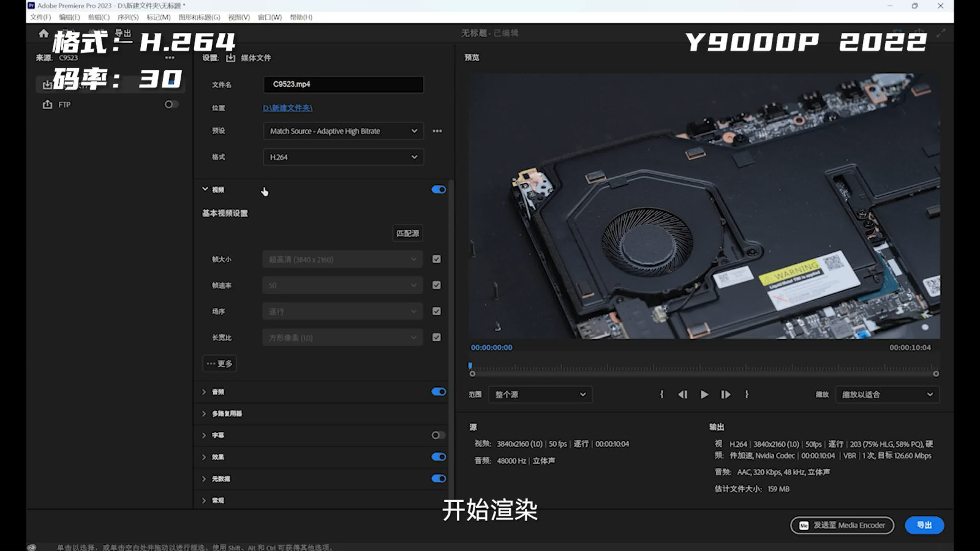The image size is (980, 551).
Task: Click 发送至 Media Encoder button
Action: [x=842, y=525]
